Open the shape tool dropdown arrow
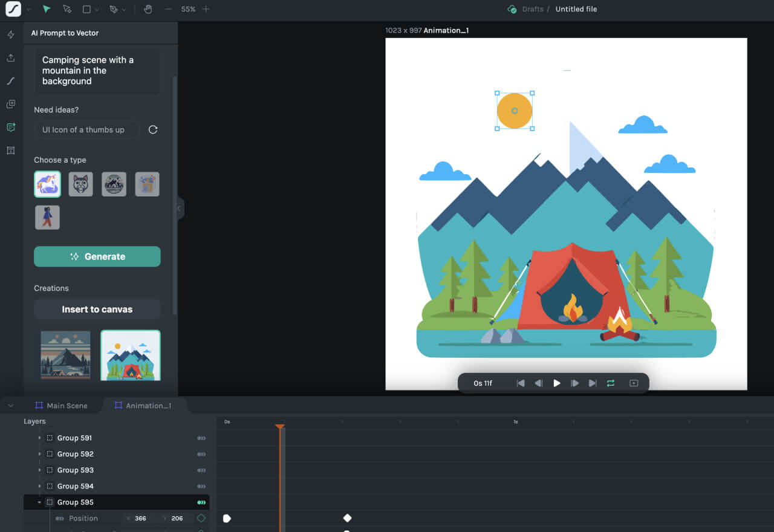Screen dimensions: 774x532 [98, 10]
